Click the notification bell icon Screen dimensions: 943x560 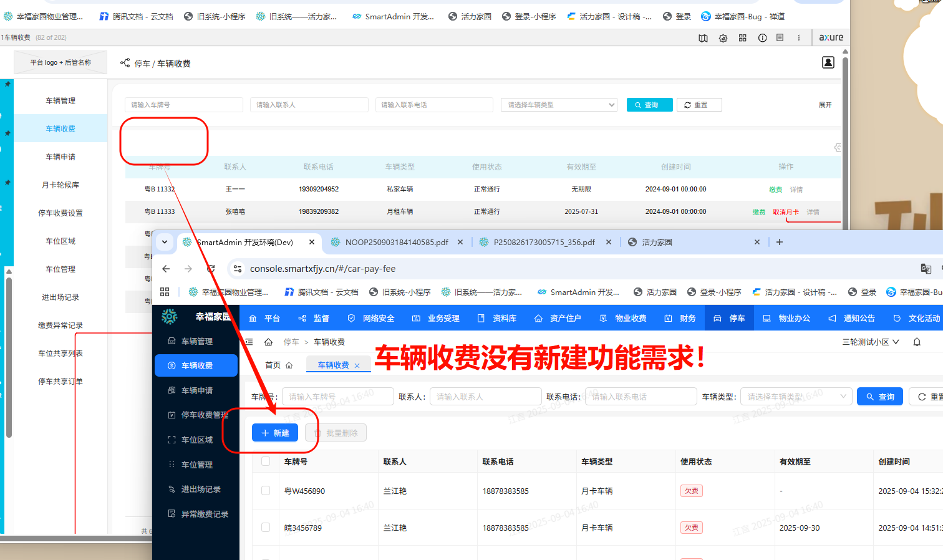(917, 342)
